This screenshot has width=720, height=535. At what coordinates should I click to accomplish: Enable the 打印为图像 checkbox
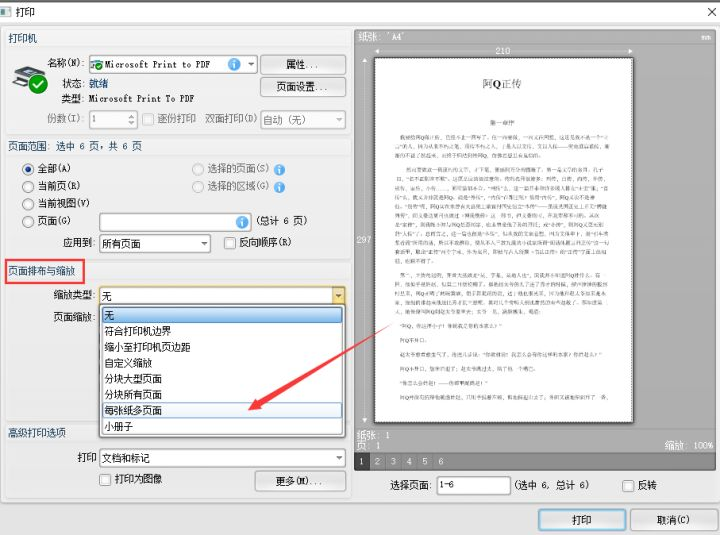coord(105,480)
